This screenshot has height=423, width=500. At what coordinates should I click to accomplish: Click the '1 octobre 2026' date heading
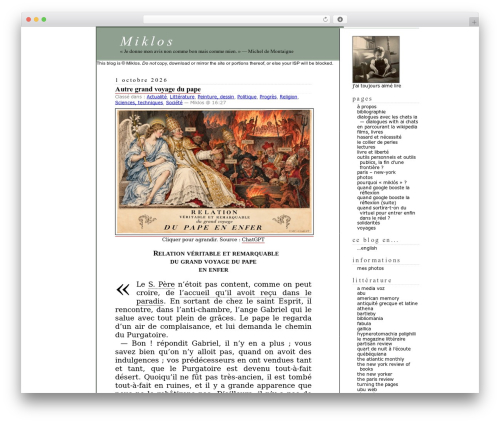141,80
